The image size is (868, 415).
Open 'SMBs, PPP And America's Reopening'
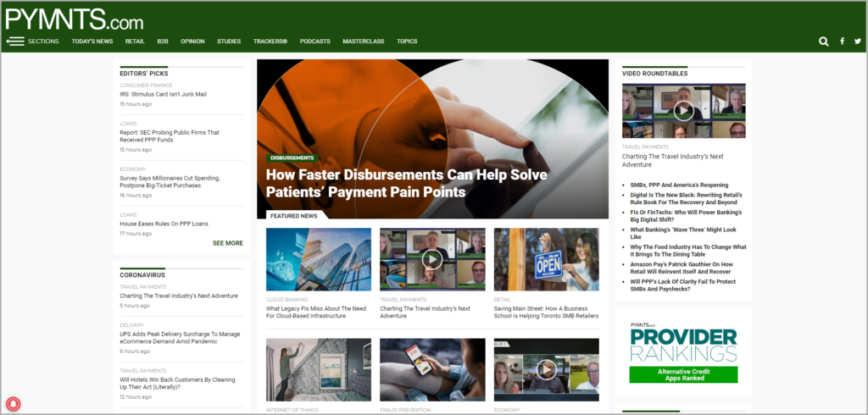679,185
